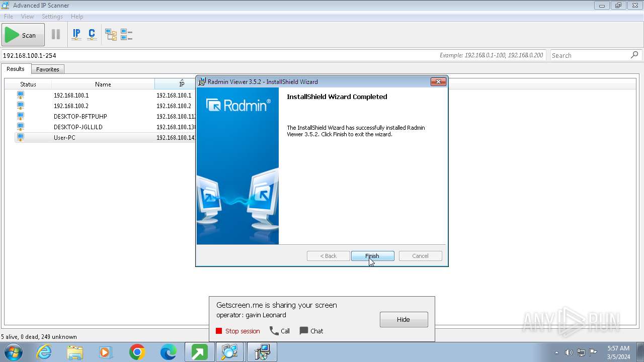Click the Cancel button in wizard
644x362 pixels.
420,256
